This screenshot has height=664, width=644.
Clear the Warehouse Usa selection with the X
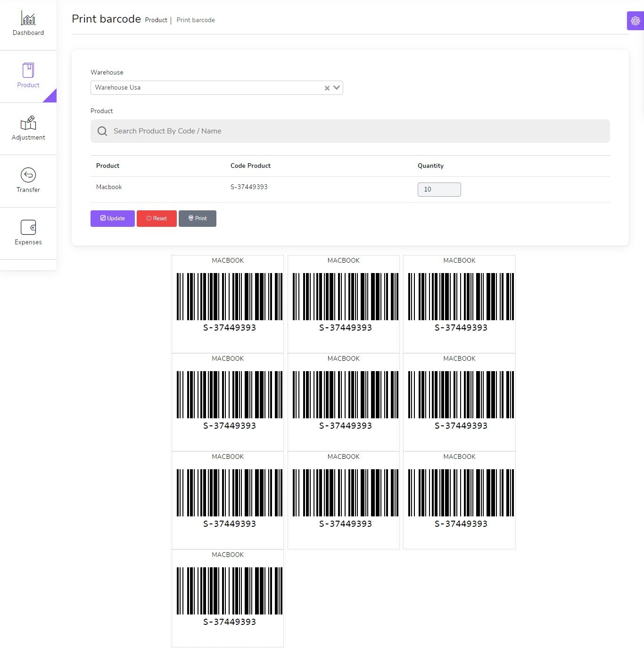(x=327, y=88)
